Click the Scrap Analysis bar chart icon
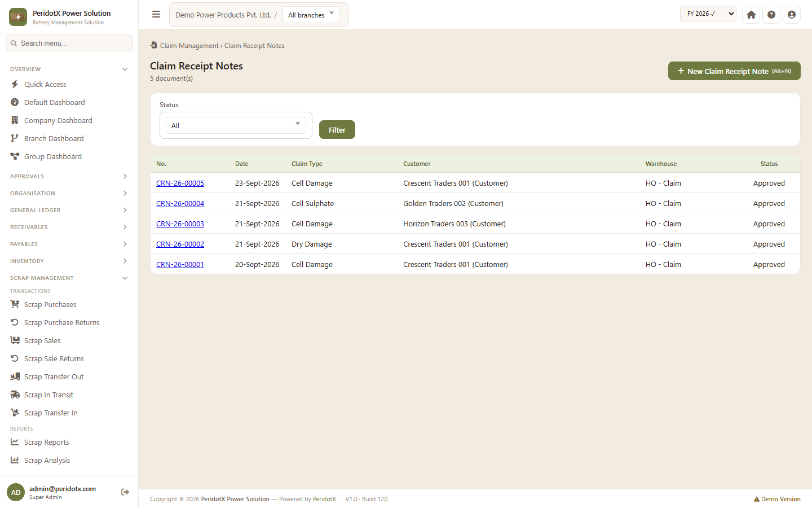The height and width of the screenshot is (508, 812). pyautogui.click(x=15, y=460)
